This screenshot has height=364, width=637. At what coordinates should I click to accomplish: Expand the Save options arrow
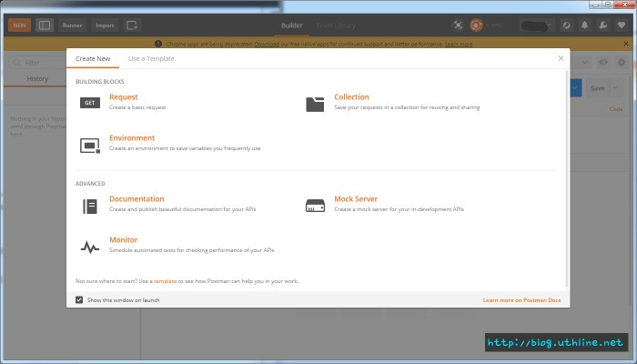(616, 87)
